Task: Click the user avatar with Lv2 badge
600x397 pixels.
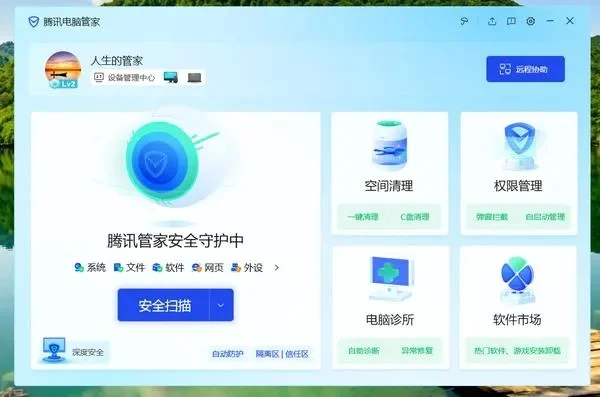Action: coord(63,70)
